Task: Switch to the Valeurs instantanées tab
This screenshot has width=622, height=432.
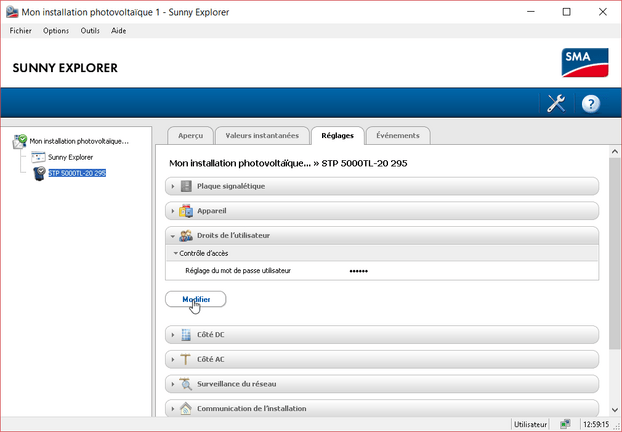Action: pos(262,135)
